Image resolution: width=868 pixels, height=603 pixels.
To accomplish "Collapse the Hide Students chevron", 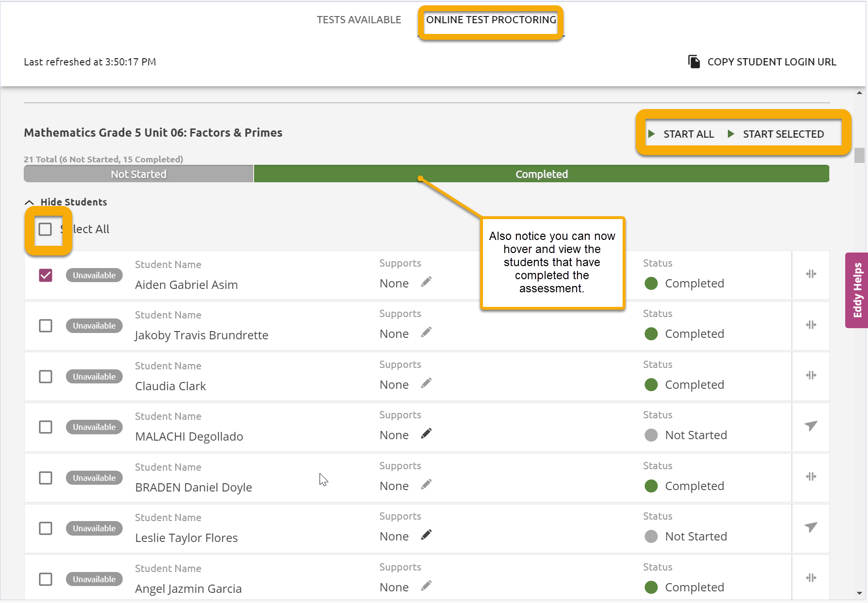I will [x=29, y=202].
